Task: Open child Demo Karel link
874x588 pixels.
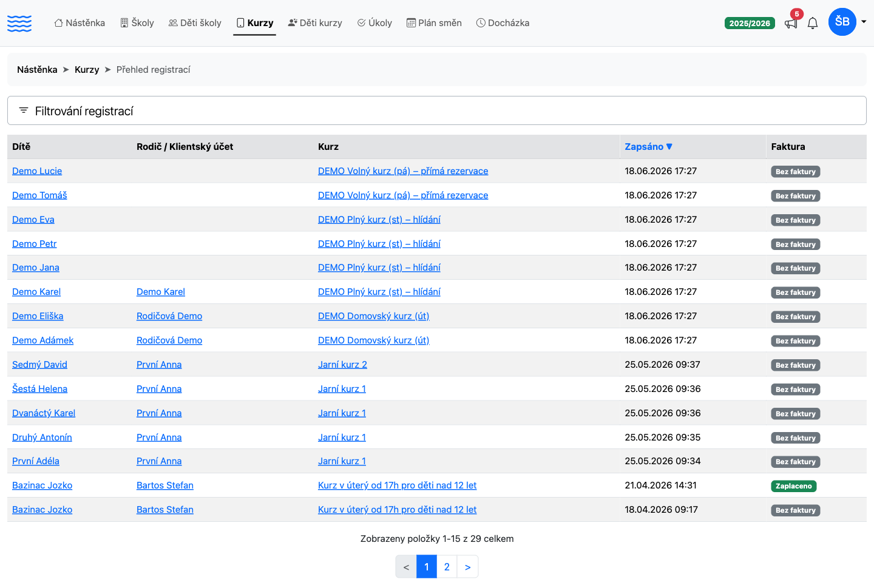Action: pos(36,292)
